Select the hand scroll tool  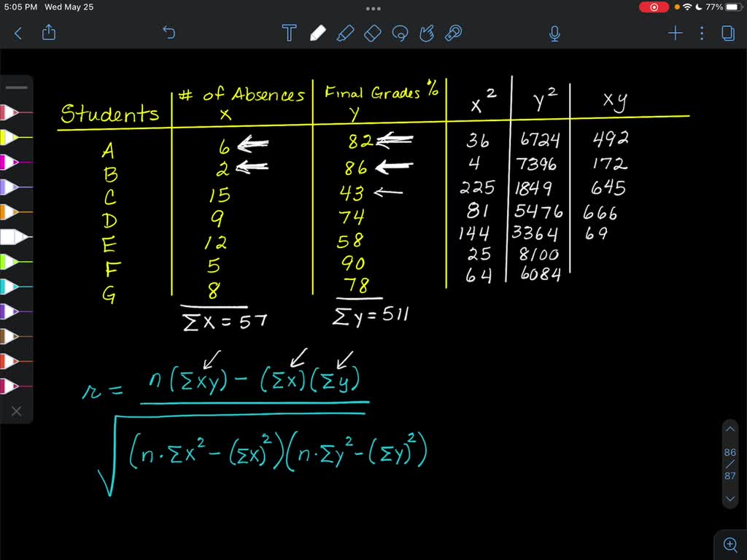pyautogui.click(x=427, y=33)
